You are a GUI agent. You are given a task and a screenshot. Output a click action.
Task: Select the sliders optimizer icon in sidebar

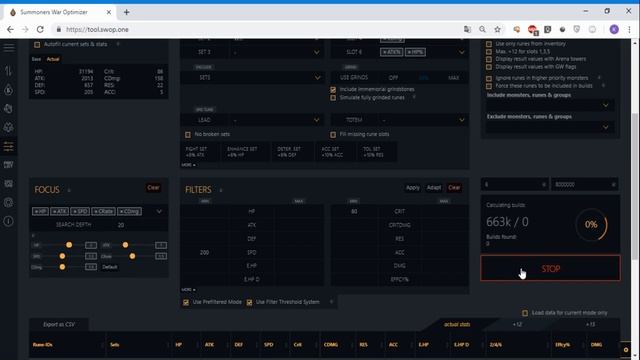pyautogui.click(x=9, y=146)
